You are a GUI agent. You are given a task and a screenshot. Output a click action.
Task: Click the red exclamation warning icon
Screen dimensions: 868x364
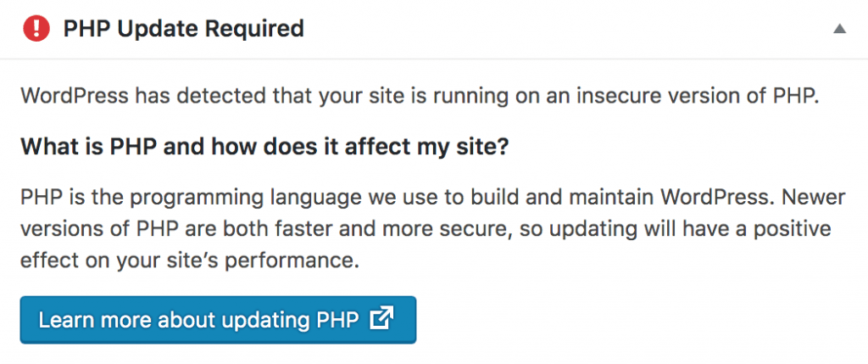[36, 29]
